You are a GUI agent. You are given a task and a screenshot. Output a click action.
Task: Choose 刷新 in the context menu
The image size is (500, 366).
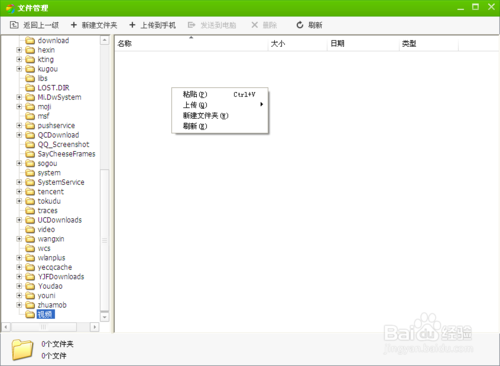[220, 126]
